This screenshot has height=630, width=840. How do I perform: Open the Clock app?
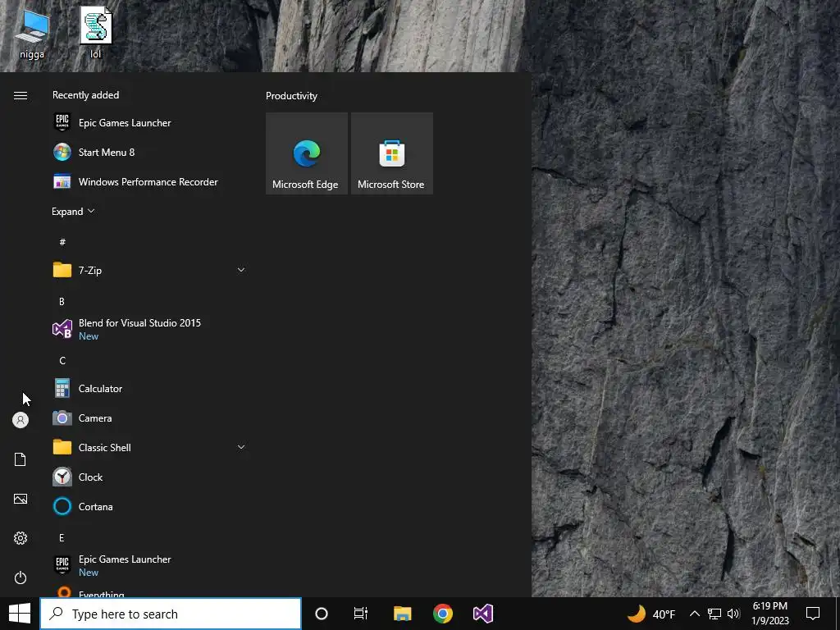[x=149, y=477]
